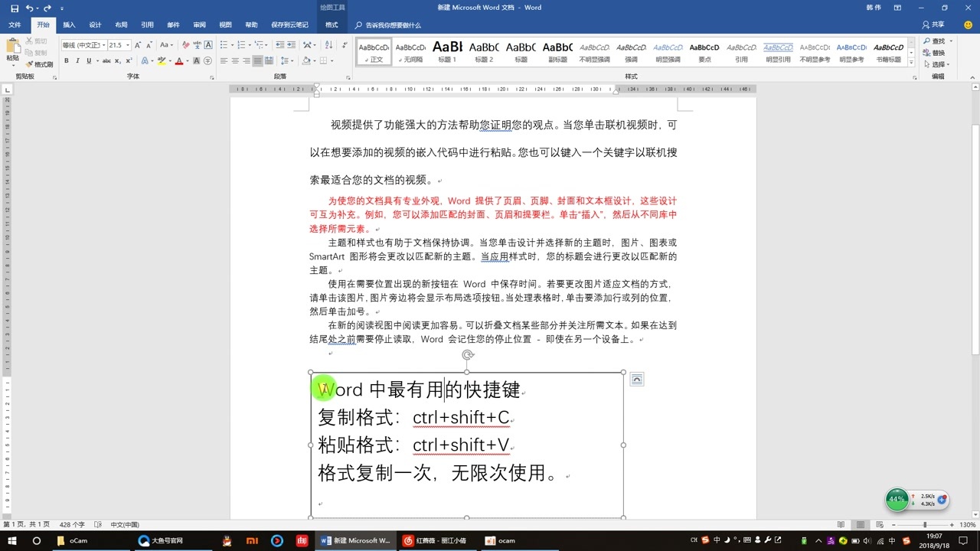Toggle Superscript formatting
980x551 pixels.
[x=129, y=60]
